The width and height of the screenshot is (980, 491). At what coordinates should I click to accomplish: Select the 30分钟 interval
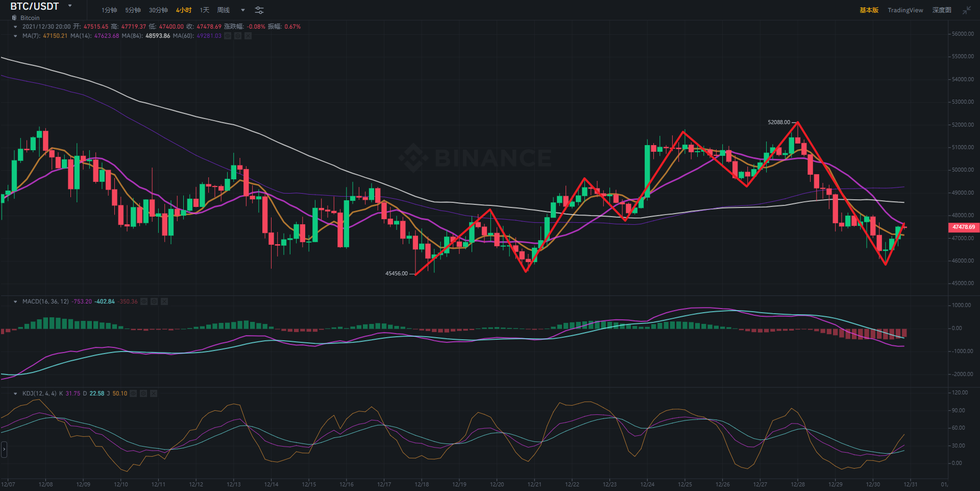pyautogui.click(x=158, y=10)
